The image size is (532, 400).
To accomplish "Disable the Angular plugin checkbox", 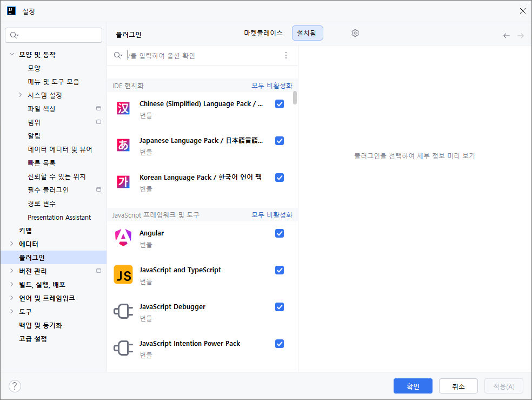I will click(280, 233).
